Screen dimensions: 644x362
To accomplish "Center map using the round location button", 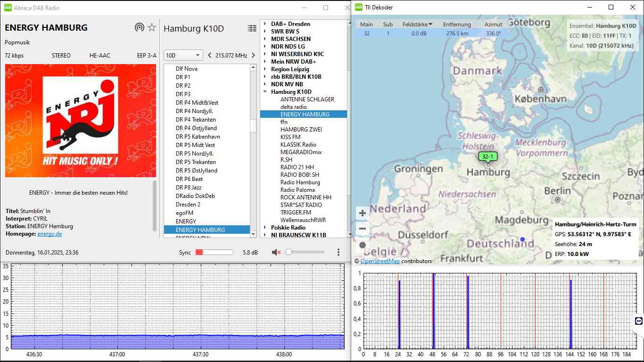I will (363, 245).
